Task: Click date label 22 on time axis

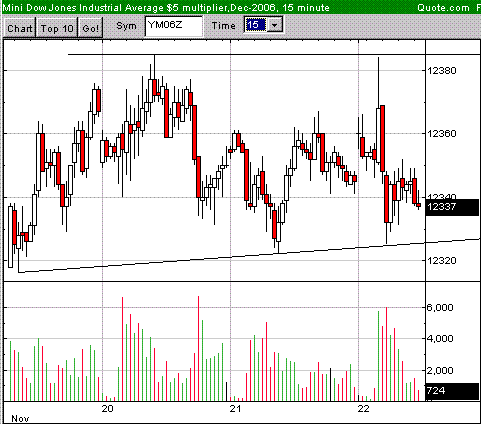Action: 363,408
